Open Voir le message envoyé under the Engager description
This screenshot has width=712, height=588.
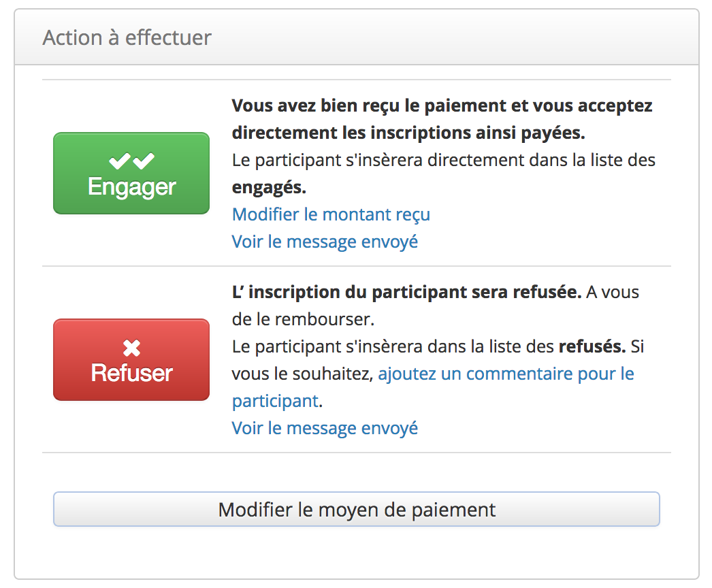point(325,242)
